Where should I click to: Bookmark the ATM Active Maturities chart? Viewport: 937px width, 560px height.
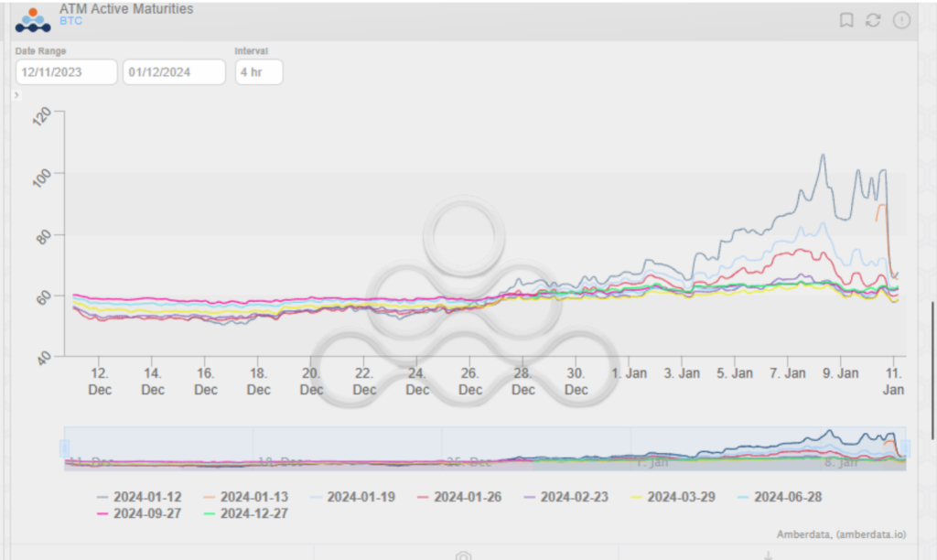tap(846, 20)
